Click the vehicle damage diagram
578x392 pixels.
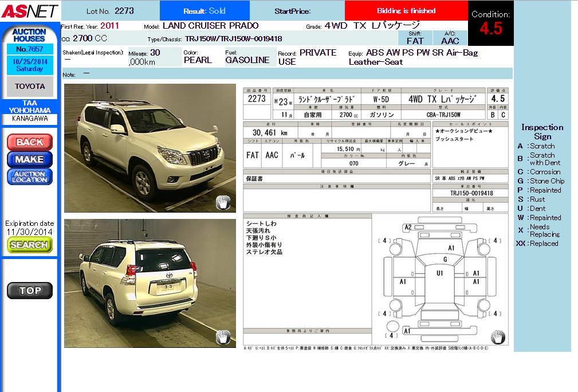pyautogui.click(x=439, y=280)
